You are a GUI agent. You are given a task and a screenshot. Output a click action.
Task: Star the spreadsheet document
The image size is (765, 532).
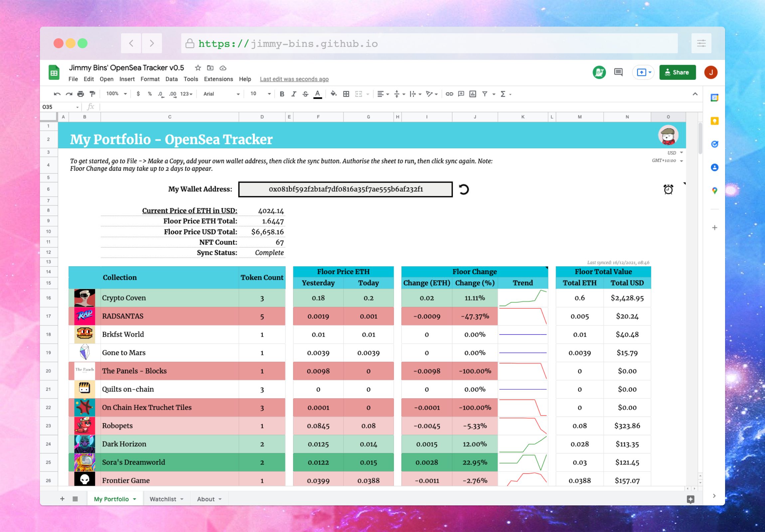pos(198,68)
